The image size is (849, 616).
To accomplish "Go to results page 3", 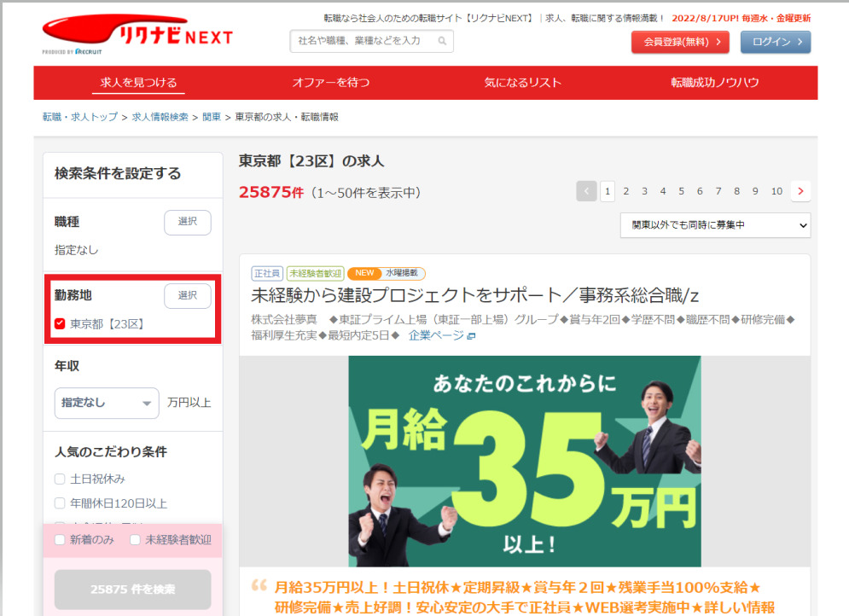I will pos(644,191).
